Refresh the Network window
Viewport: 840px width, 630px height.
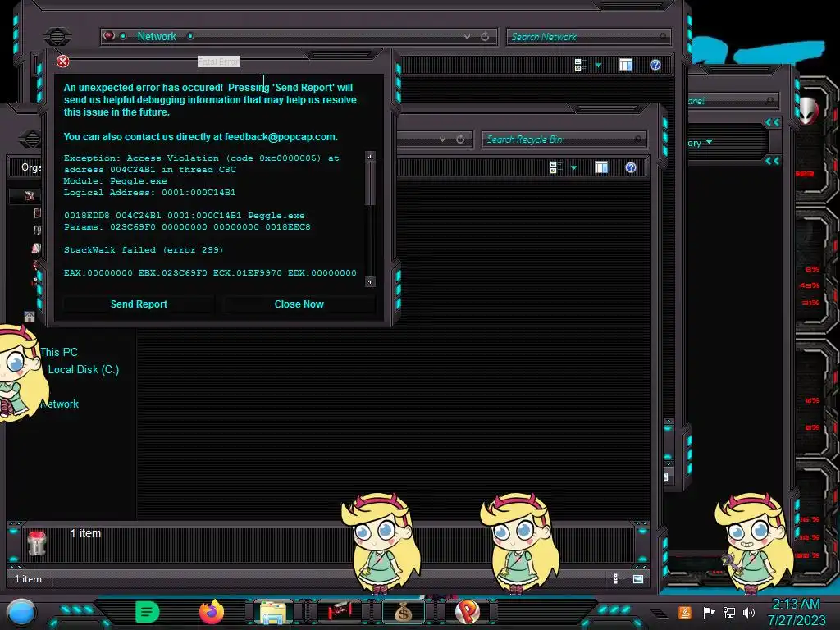[x=485, y=36]
